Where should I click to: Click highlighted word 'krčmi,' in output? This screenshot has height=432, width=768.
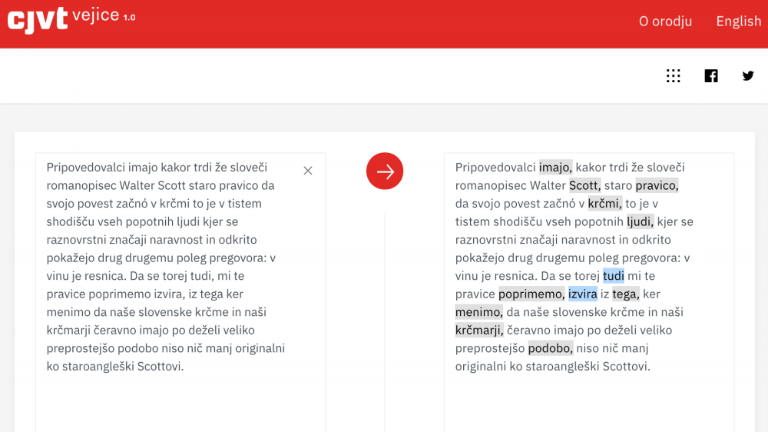click(605, 204)
